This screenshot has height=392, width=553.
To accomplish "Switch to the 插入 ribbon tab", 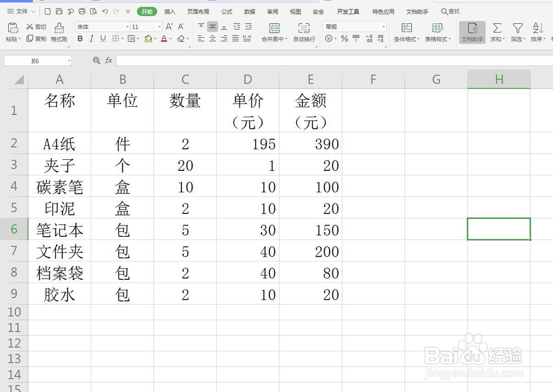I will click(x=169, y=11).
